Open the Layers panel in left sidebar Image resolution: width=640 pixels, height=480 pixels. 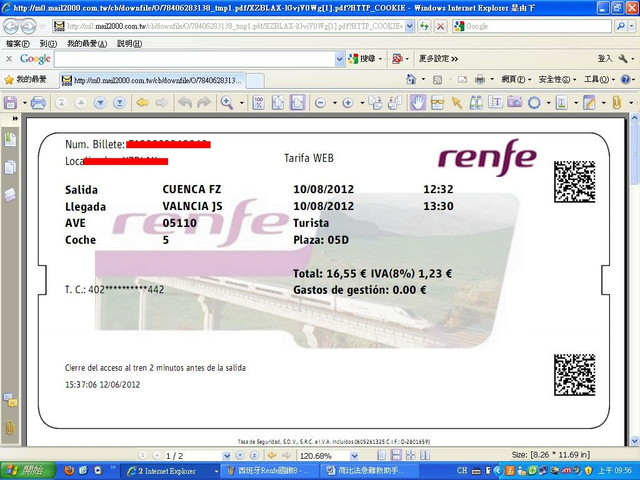click(x=10, y=195)
